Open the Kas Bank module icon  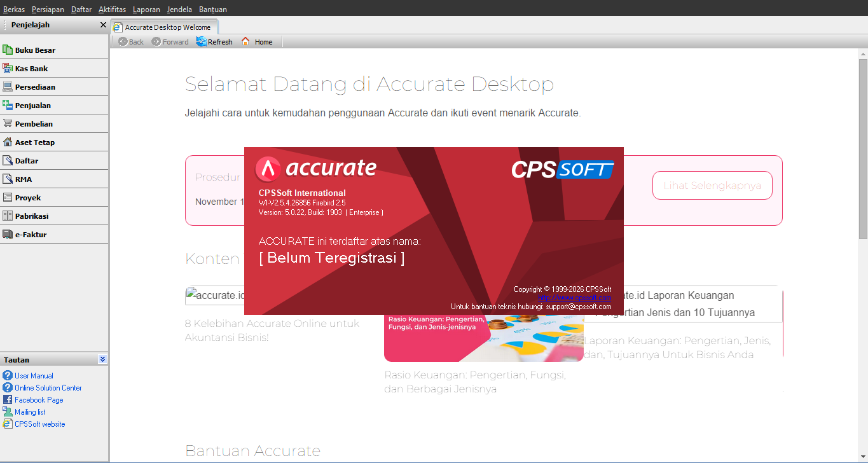click(8, 69)
